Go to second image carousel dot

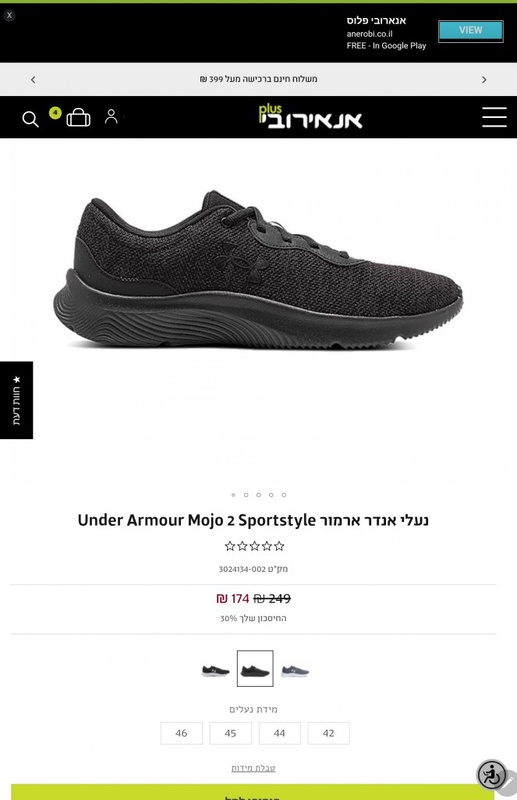(x=246, y=495)
